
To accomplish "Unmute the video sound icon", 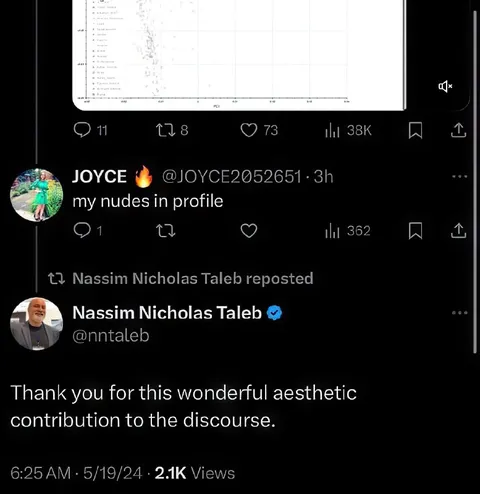I will pos(445,87).
